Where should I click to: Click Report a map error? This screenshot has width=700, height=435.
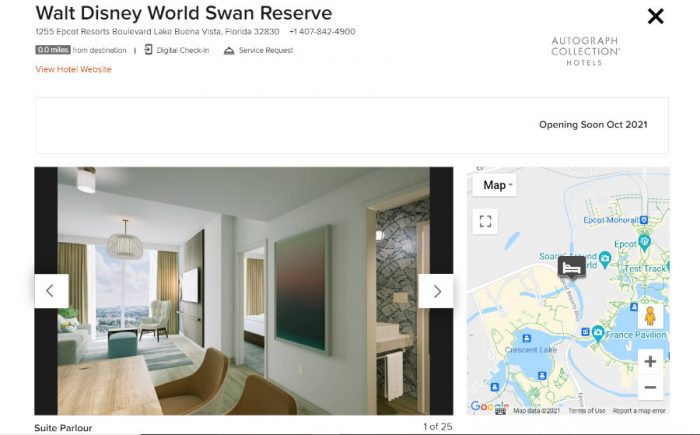[639, 410]
